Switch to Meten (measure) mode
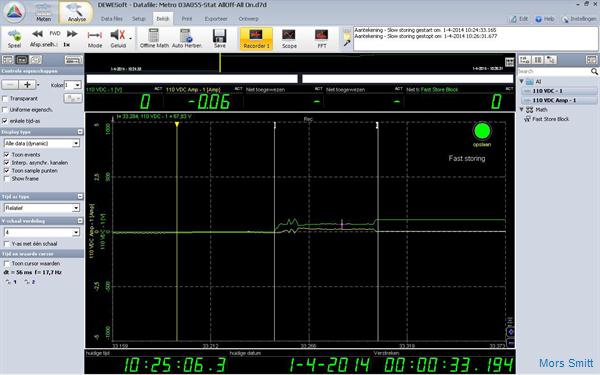The width and height of the screenshot is (600, 375). (44, 12)
